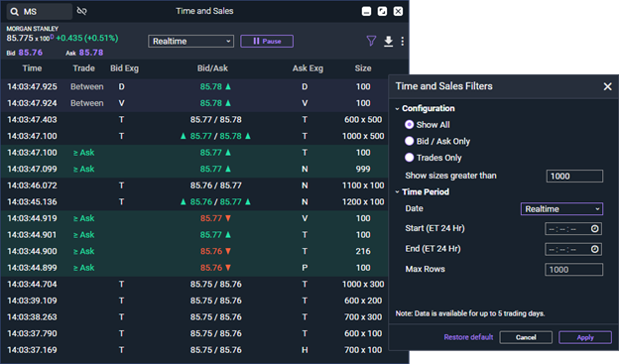The image size is (619, 364).
Task: Open the Realtime dropdown in header
Action: point(191,41)
